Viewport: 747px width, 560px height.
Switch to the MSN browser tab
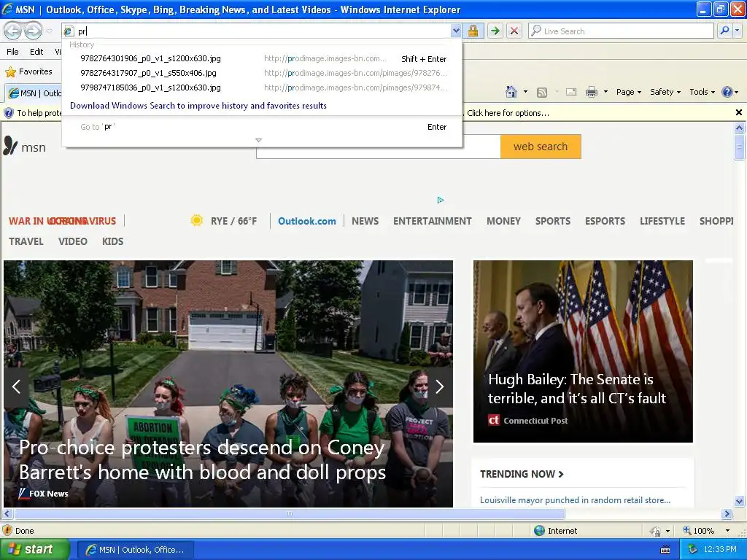pos(34,93)
